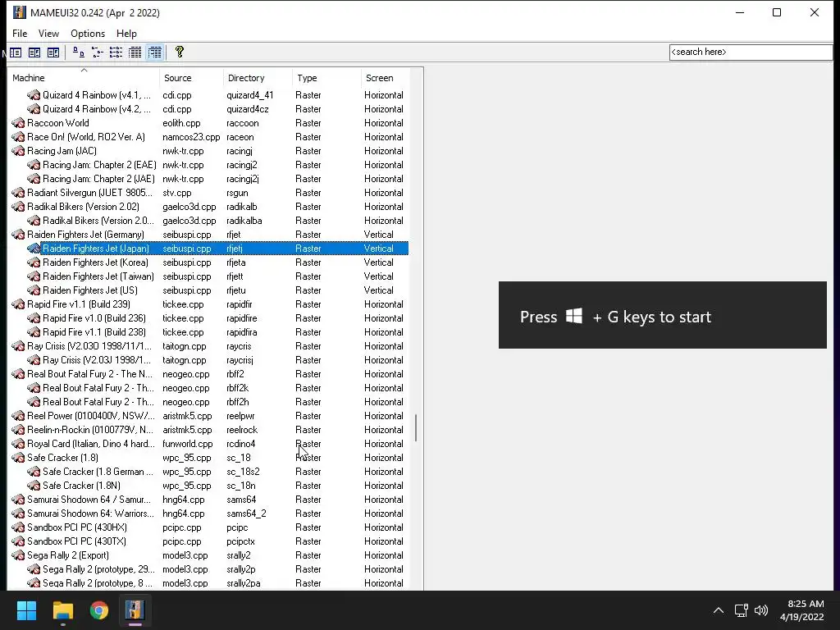840x630 pixels.
Task: Select Rapid Fire v1.0 (Build 236)
Action: coord(94,318)
